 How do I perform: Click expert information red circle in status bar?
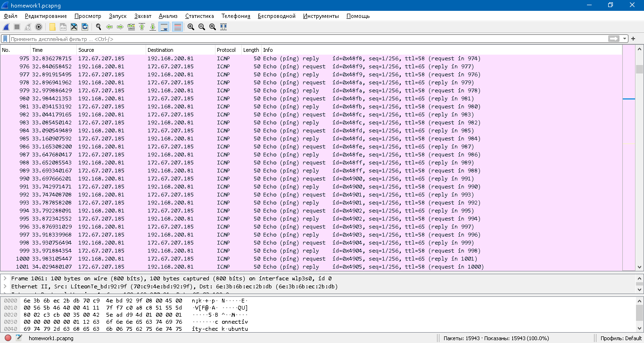point(8,338)
